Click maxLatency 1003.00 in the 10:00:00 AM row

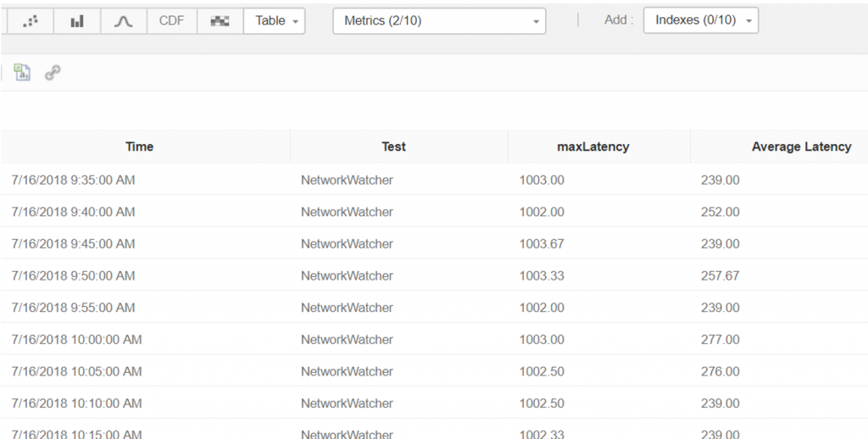point(542,339)
